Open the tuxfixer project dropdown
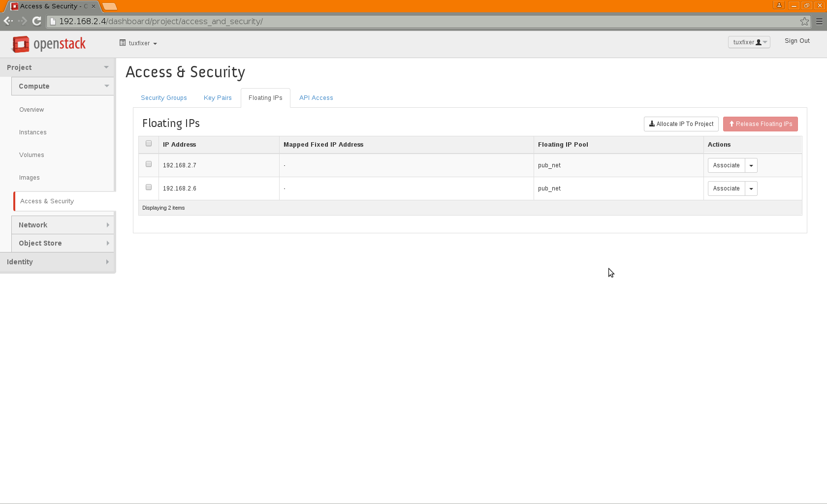Viewport: 827px width, 504px height. pos(138,43)
